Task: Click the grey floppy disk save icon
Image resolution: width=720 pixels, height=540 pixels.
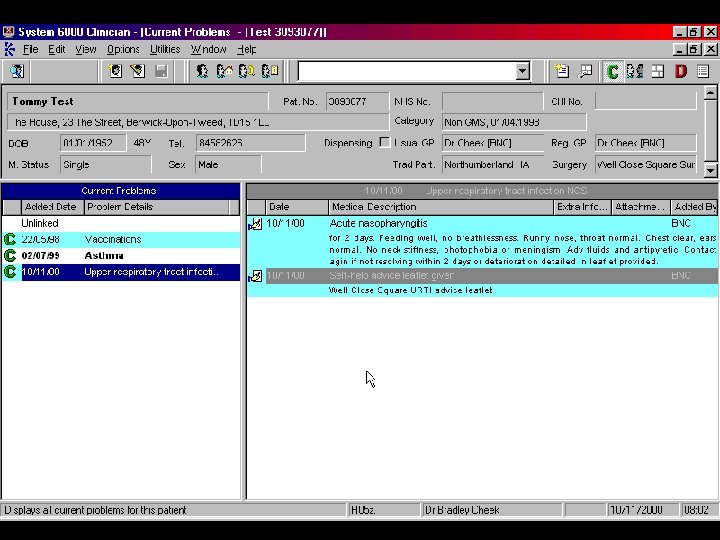Action: [161, 71]
